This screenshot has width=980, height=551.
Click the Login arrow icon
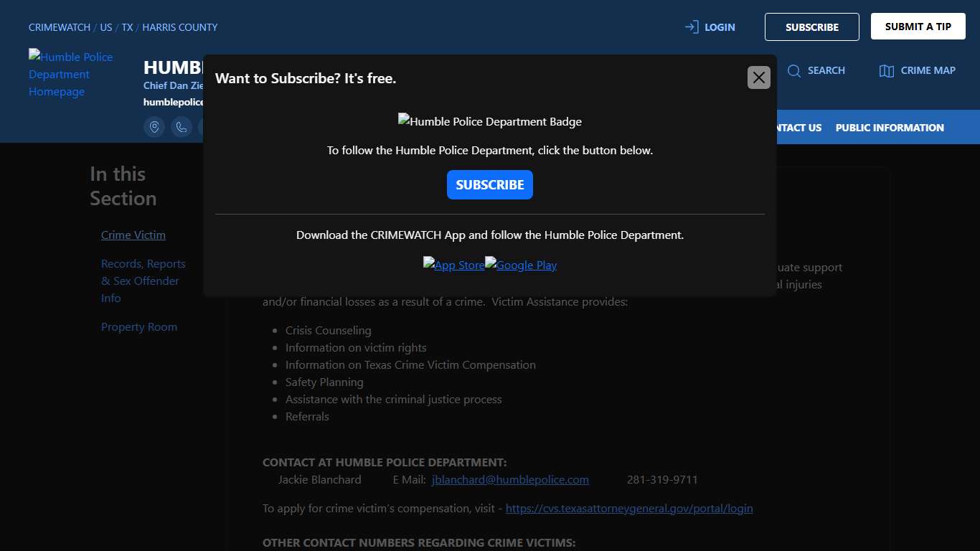click(692, 27)
